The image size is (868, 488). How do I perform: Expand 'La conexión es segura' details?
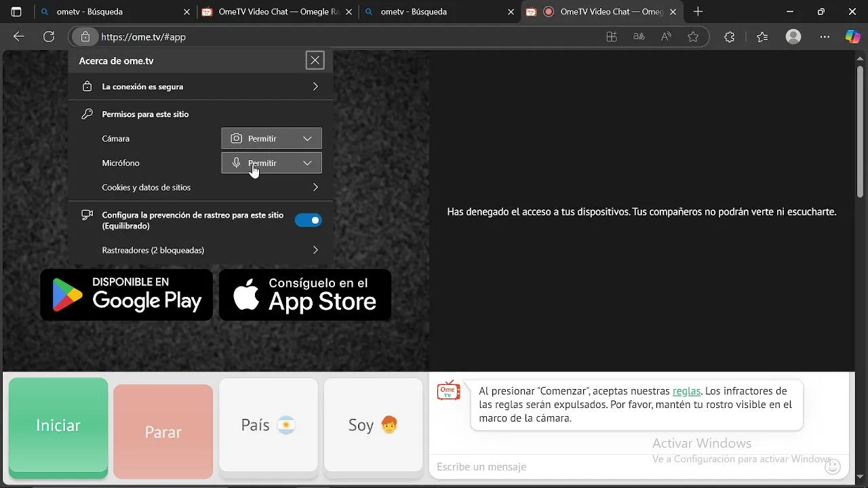pyautogui.click(x=201, y=87)
